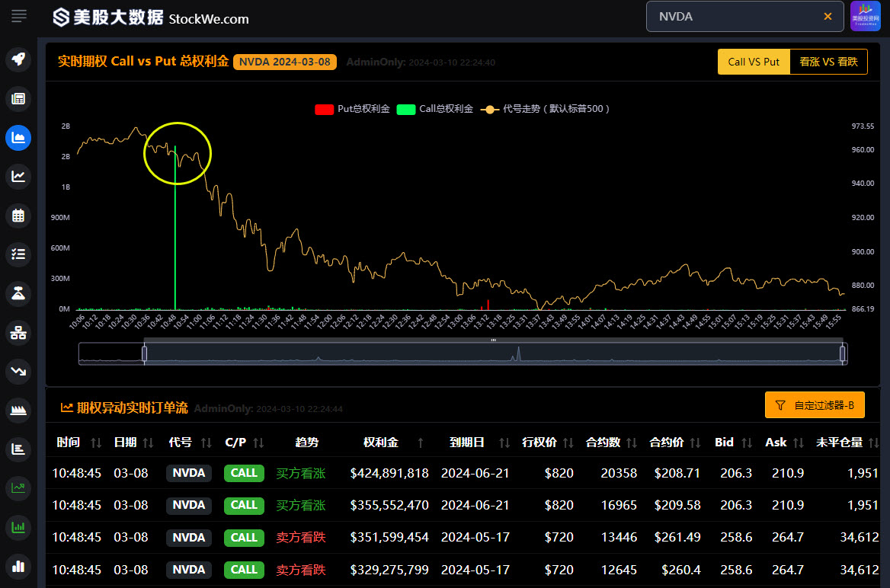Screen dimensions: 890x588
Task: Click contract price $260.4
Action: [x=681, y=570]
